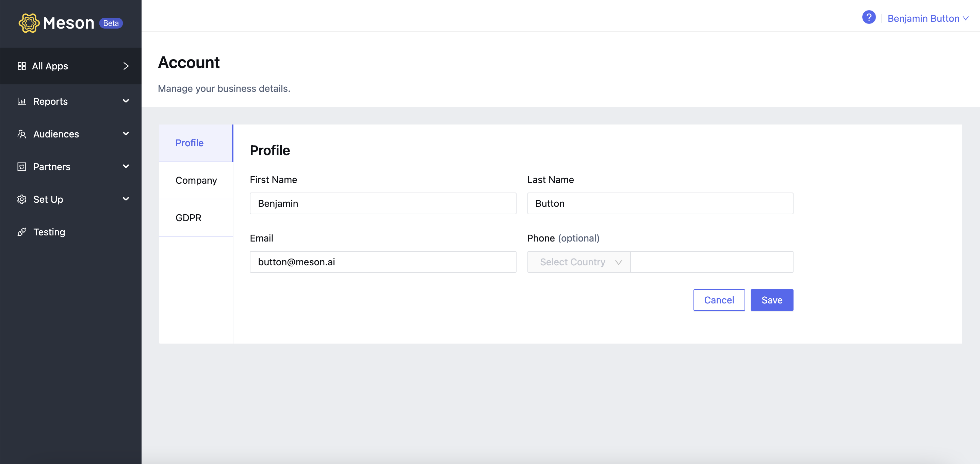980x464 pixels.
Task: Click the Testing rocket icon
Action: tap(22, 232)
